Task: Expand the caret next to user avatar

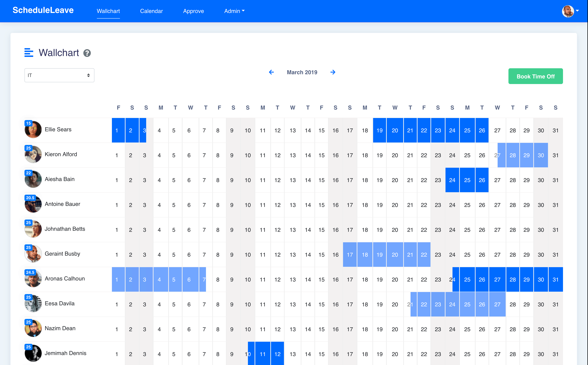Action: pyautogui.click(x=577, y=11)
